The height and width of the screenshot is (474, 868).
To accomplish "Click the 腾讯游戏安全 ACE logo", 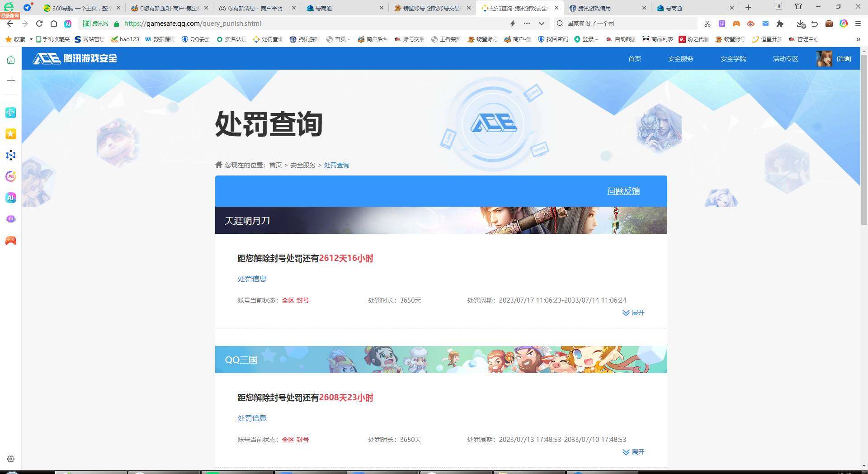I will (75, 58).
